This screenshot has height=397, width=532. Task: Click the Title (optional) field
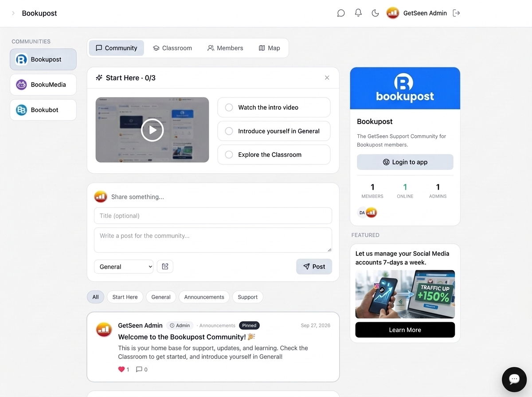tap(213, 216)
